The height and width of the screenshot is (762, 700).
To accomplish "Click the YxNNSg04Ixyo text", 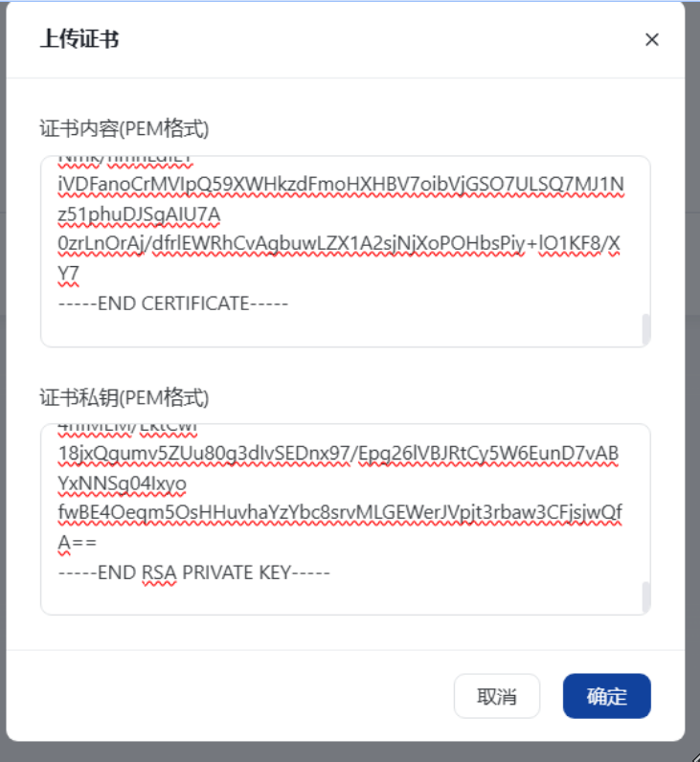I will (x=122, y=483).
